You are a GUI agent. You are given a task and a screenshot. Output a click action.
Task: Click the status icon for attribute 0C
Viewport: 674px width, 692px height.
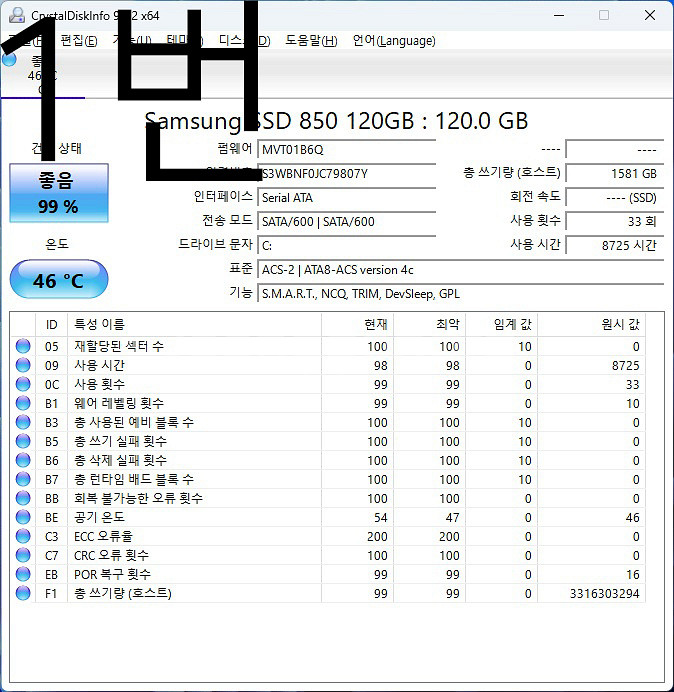tap(23, 384)
